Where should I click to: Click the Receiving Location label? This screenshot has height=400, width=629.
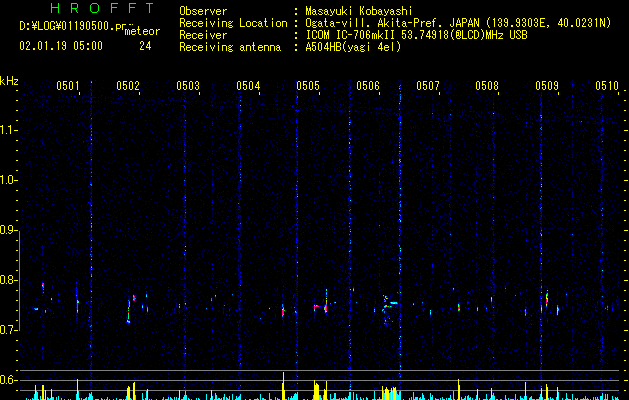point(233,23)
